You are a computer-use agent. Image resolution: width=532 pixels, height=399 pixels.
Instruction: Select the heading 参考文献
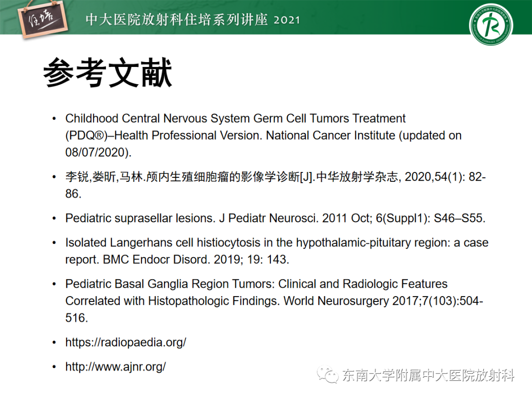pyautogui.click(x=108, y=73)
